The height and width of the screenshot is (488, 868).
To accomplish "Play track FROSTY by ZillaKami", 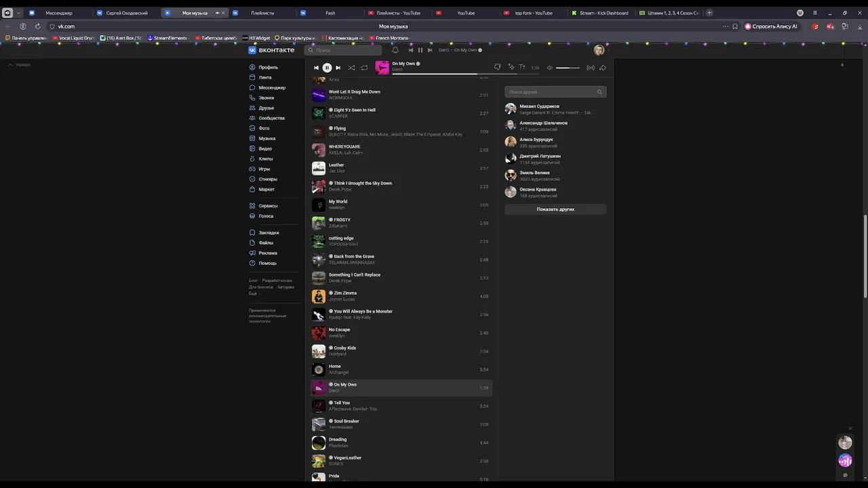I will (401, 223).
